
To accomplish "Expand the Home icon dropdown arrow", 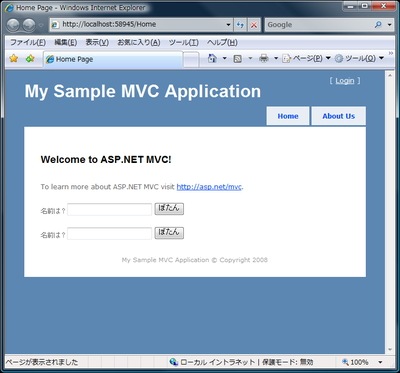I will coord(224,59).
